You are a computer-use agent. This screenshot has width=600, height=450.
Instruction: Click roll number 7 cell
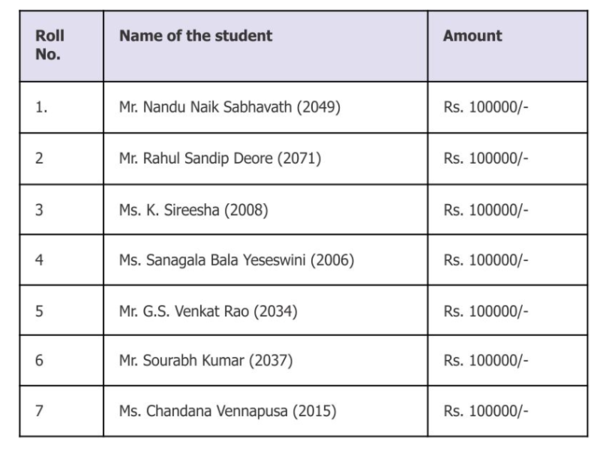(39, 411)
